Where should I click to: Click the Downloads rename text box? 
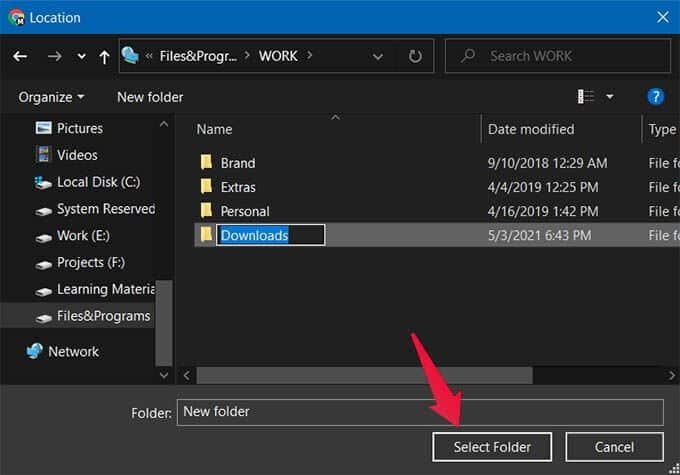point(271,235)
